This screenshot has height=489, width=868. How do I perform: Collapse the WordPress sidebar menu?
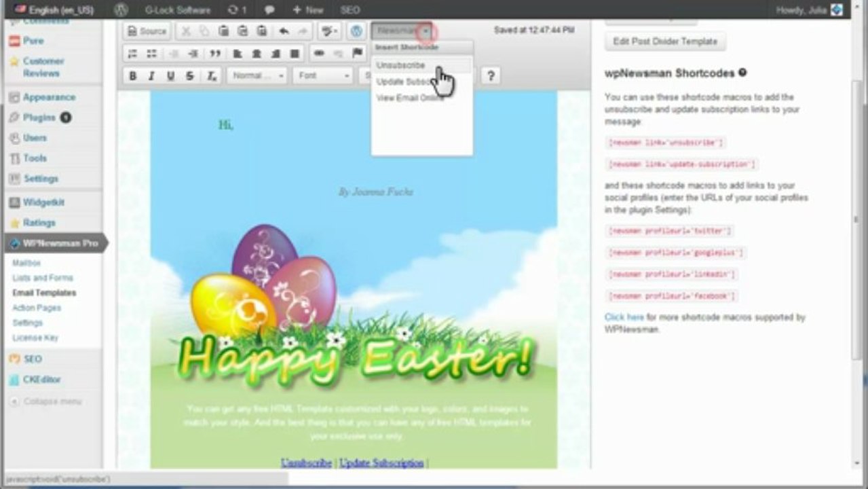[52, 401]
